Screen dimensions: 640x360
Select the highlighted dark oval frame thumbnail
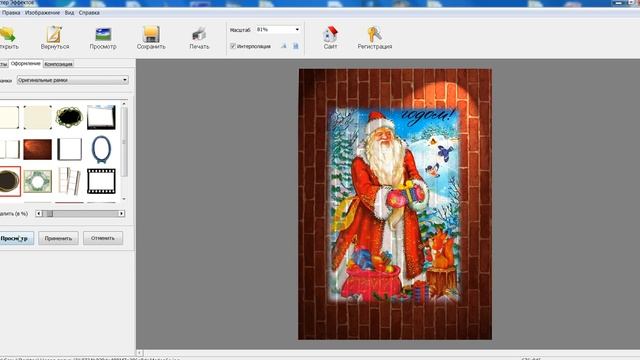[x=9, y=181]
